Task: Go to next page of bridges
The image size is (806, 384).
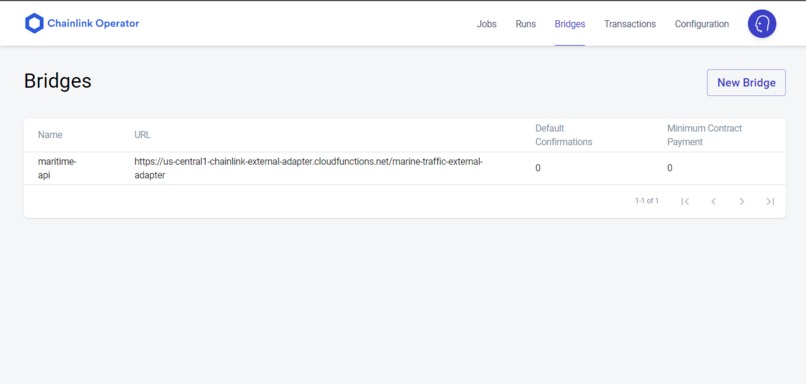Action: 742,202
